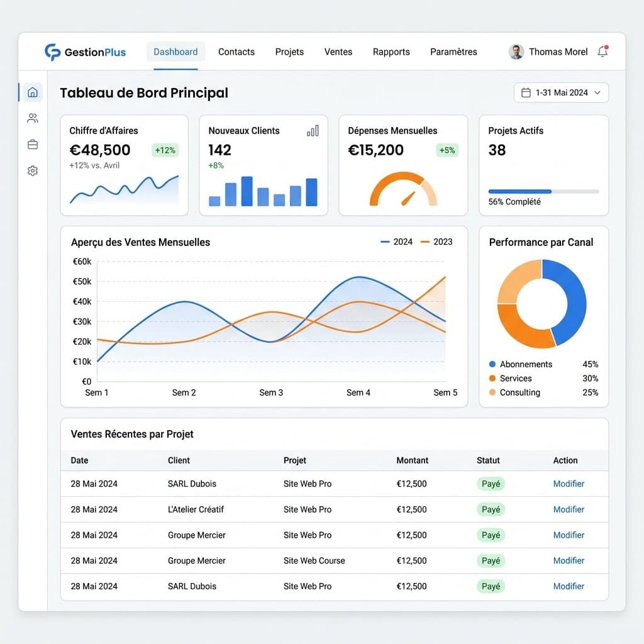644x644 pixels.
Task: Click the Projets Actifs progress bar
Action: 543,191
